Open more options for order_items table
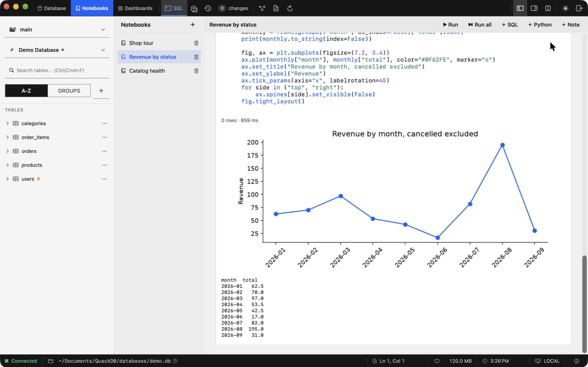This screenshot has width=588, height=367. [x=105, y=137]
